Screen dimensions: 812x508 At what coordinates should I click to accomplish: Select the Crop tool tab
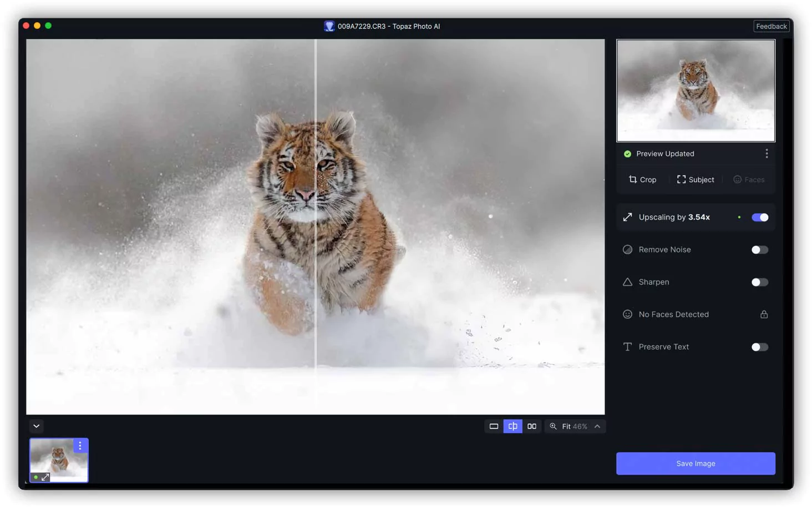tap(642, 179)
